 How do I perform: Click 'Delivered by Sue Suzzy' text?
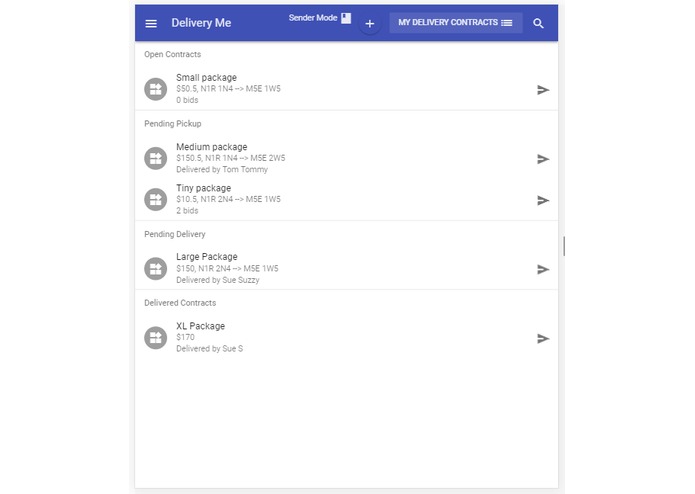pyautogui.click(x=218, y=280)
